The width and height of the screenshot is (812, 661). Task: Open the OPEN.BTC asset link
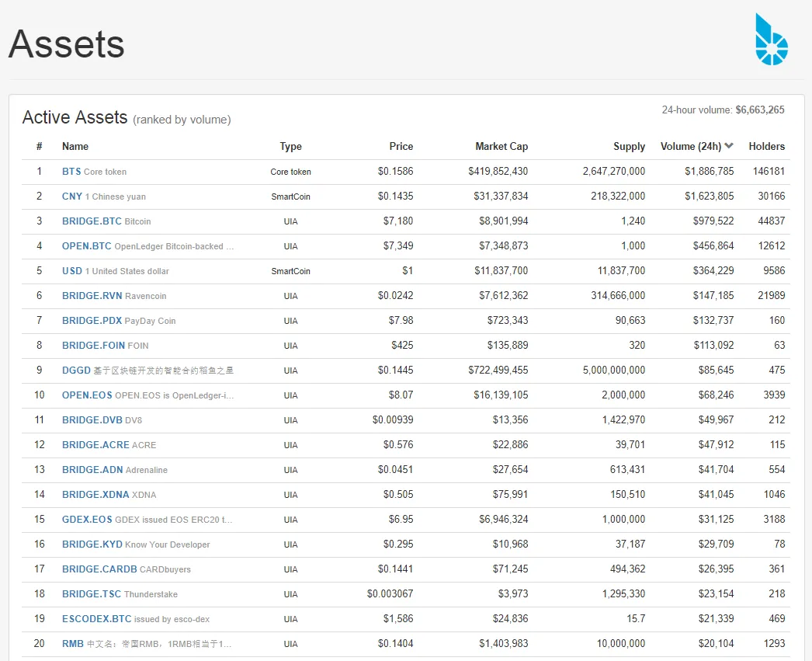click(x=86, y=246)
